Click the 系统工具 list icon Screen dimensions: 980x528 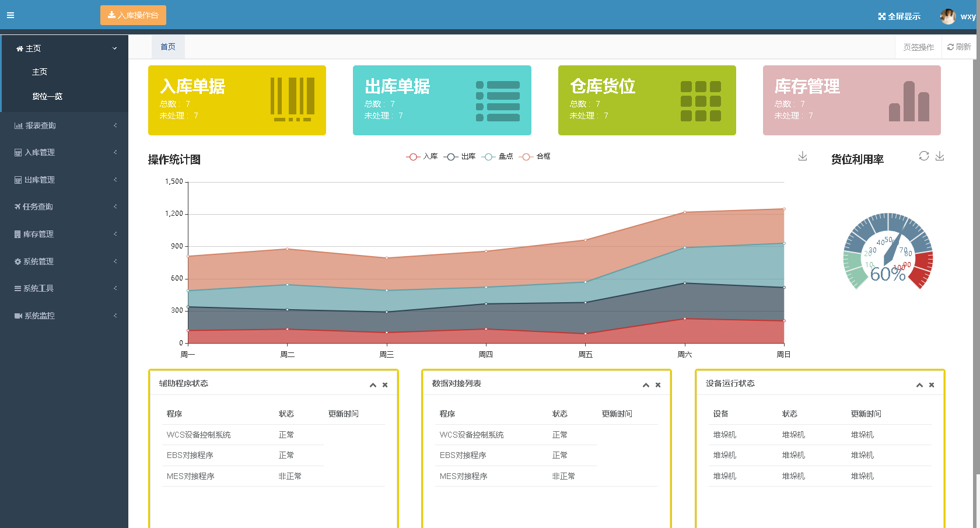point(17,288)
